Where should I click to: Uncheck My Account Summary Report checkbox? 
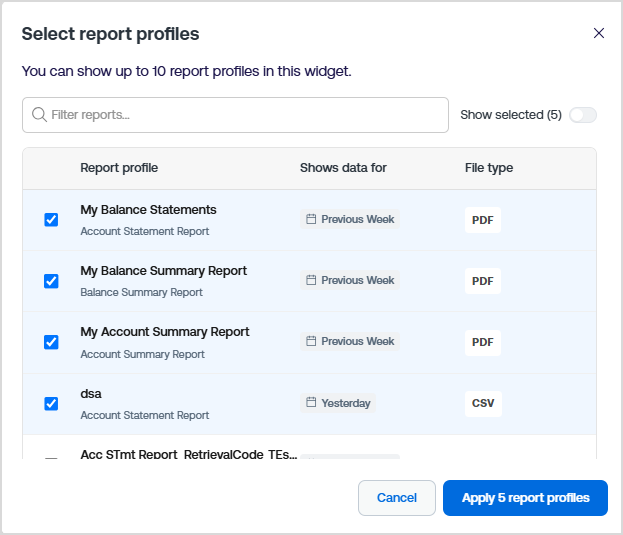[51, 342]
